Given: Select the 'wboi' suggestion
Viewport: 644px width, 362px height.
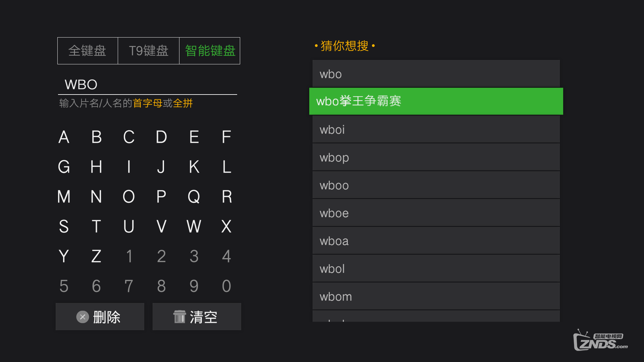Looking at the screenshot, I should click(x=436, y=129).
